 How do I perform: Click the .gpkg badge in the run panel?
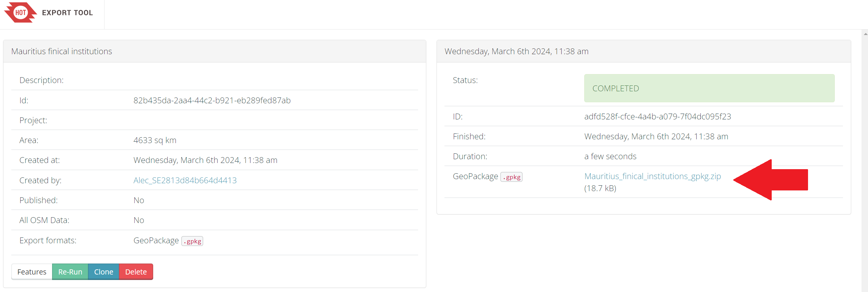click(511, 177)
